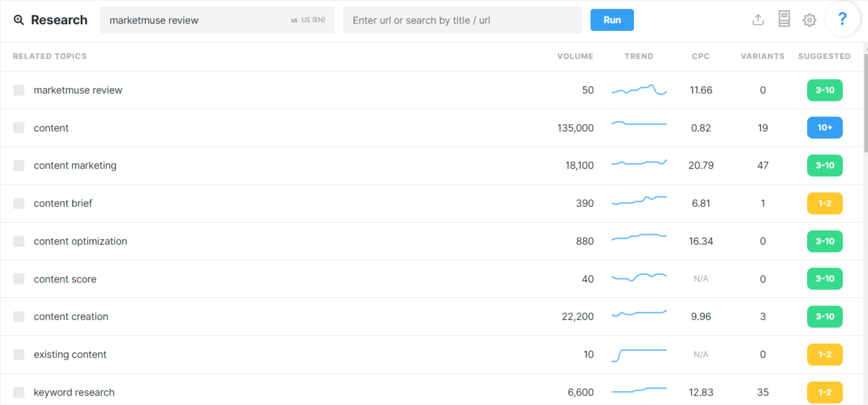Tick the keyword research checkbox
868x405 pixels.
pyautogui.click(x=19, y=392)
